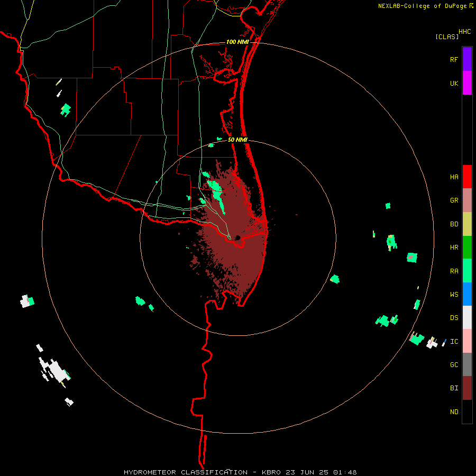Click the UK magenta legend swatch
This screenshot has height=476, width=476.
point(467,83)
